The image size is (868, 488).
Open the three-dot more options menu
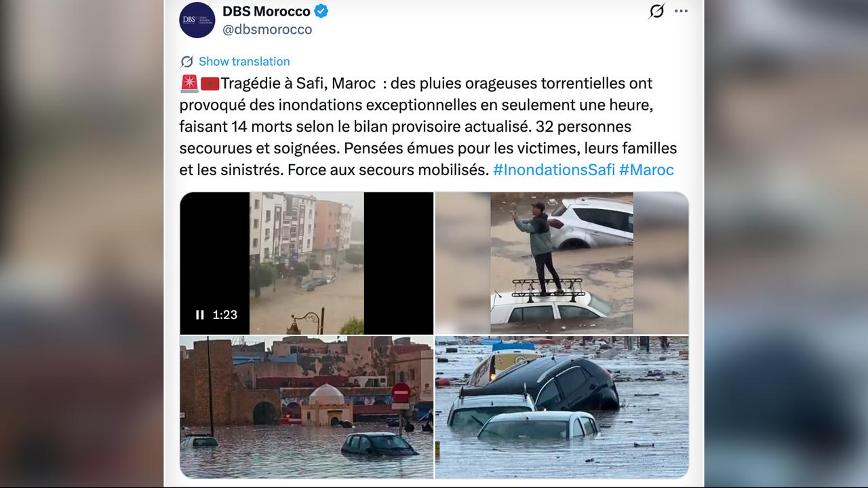[x=681, y=12]
